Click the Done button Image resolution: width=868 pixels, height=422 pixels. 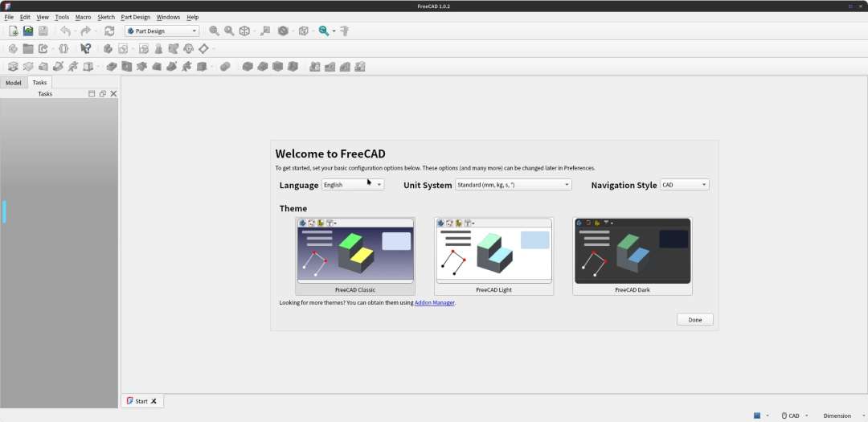pyautogui.click(x=694, y=320)
